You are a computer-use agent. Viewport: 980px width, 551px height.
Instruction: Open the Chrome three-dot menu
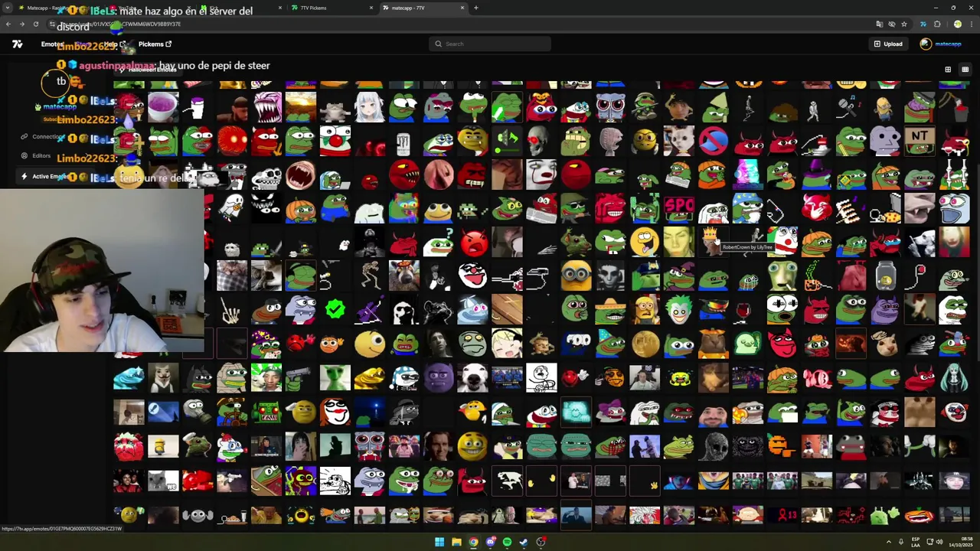coord(971,24)
